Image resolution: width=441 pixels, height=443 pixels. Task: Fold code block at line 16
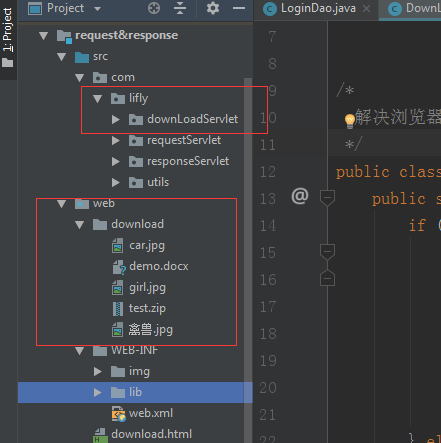point(327,278)
